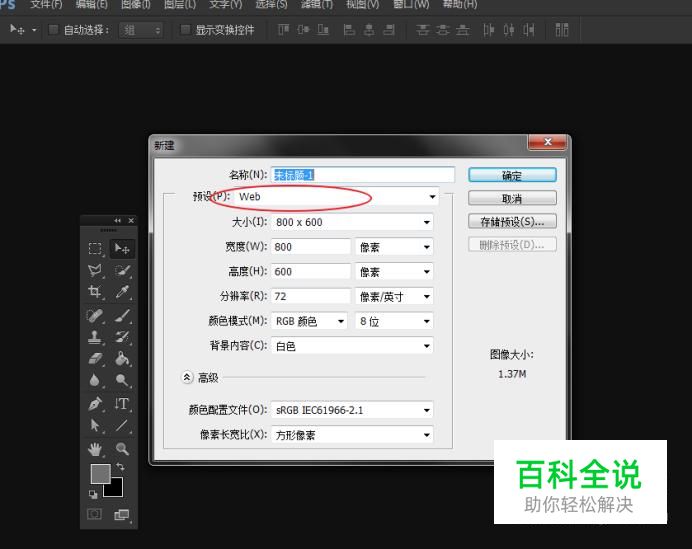Viewport: 692px width, 549px height.
Task: Open the auto-select 组 dropdown
Action: click(x=141, y=30)
